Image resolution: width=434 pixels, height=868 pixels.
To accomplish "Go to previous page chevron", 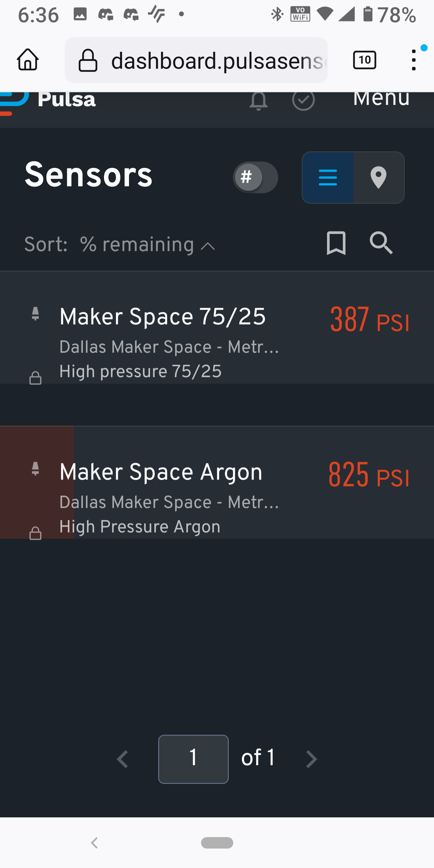I will (x=122, y=759).
